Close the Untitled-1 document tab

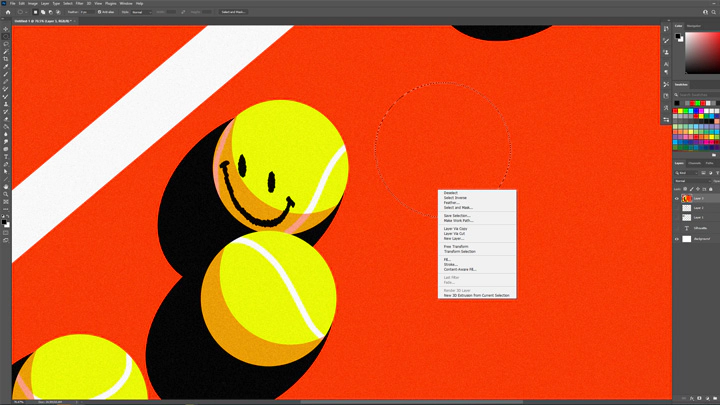pos(75,21)
